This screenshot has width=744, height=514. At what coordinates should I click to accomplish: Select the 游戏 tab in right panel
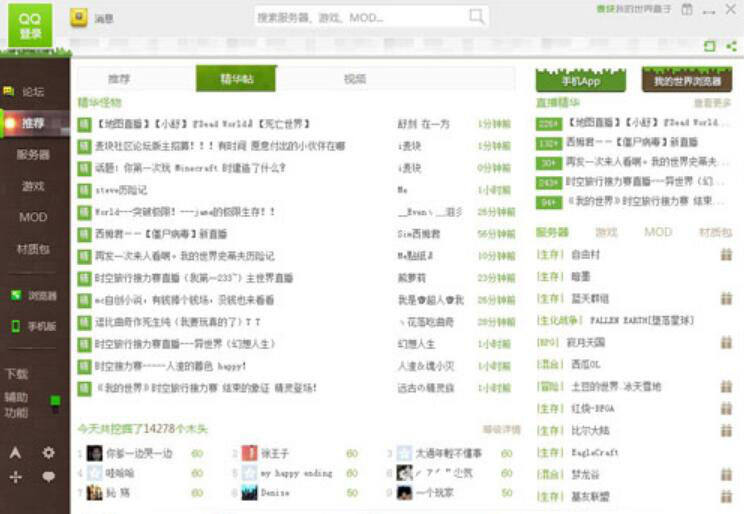pyautogui.click(x=606, y=232)
